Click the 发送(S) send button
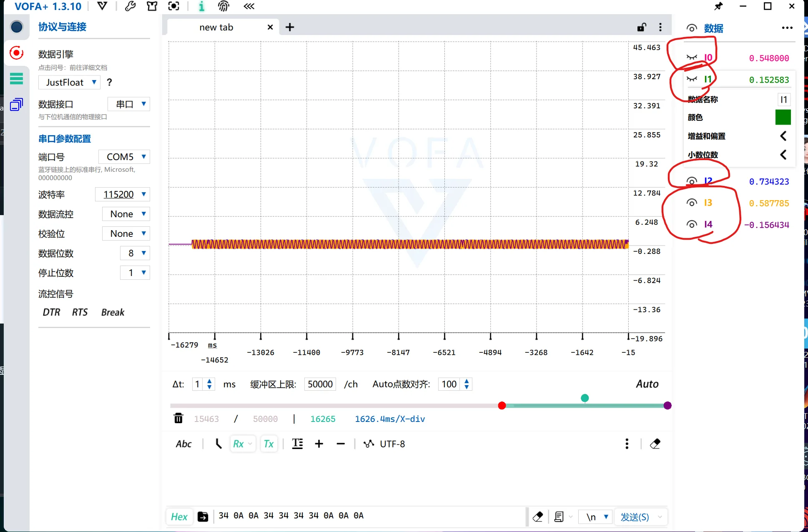808x532 pixels. click(635, 517)
